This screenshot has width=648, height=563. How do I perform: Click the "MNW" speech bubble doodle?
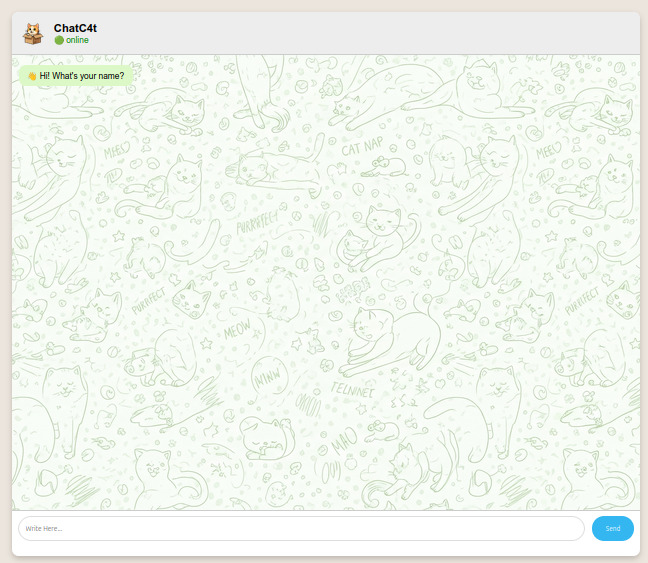click(x=268, y=380)
